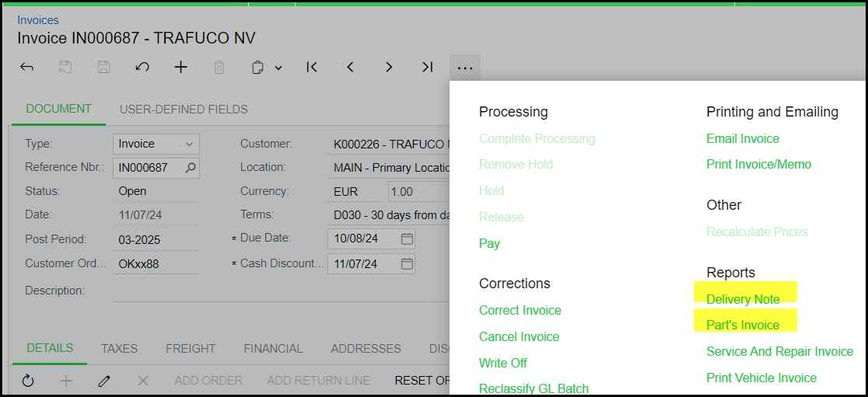The width and height of the screenshot is (868, 397).
Task: Go to the first record icon
Action: 312,68
